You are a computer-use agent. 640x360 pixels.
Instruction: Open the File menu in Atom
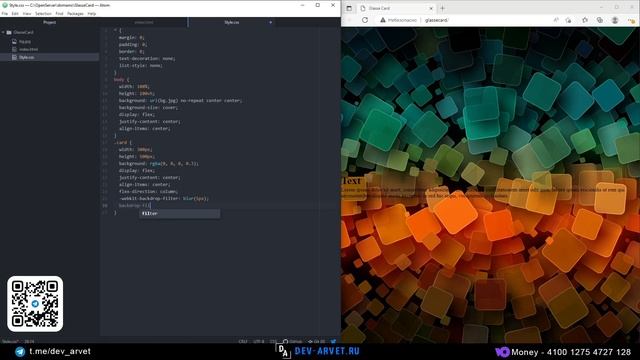click(4, 13)
